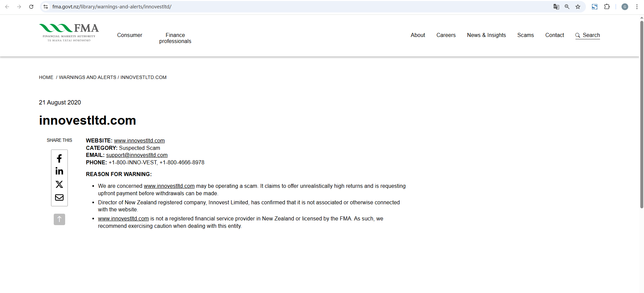Open News & Insights section
Screen dimensions: 644x293
(487, 35)
